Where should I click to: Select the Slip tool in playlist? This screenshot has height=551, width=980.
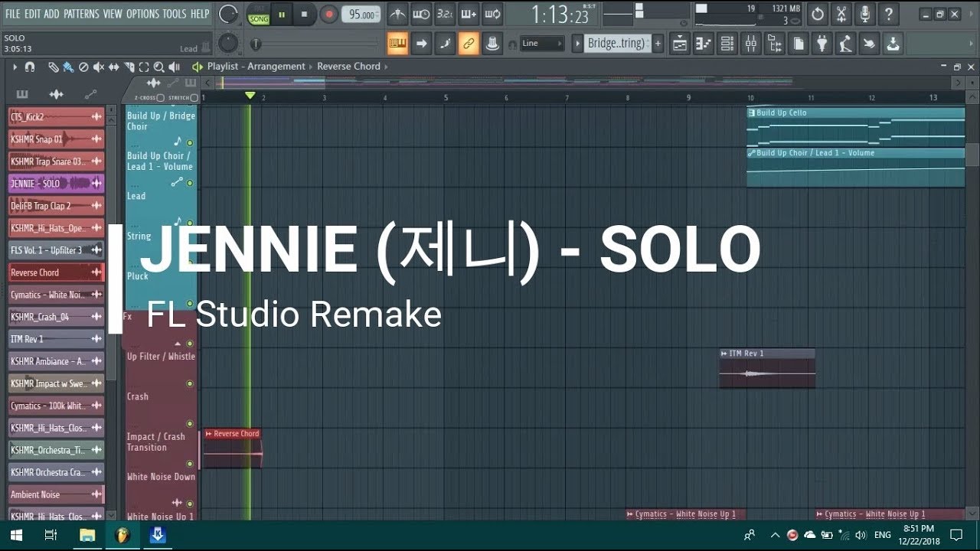click(114, 67)
